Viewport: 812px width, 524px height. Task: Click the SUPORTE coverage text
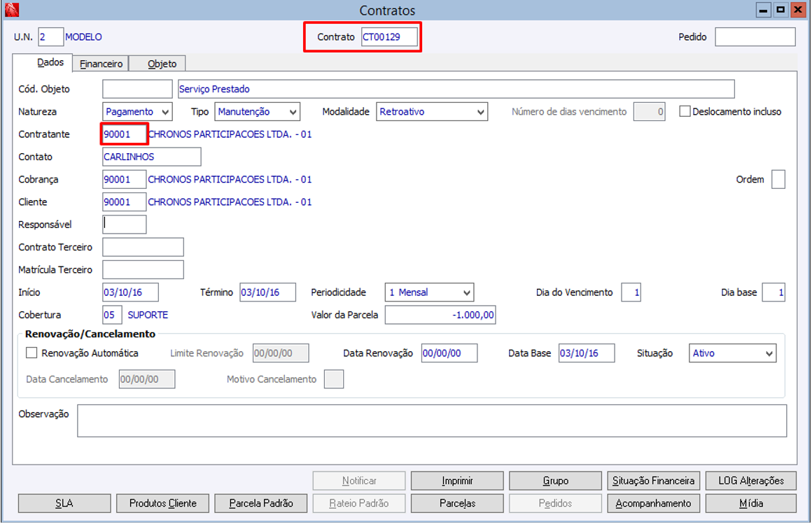coord(148,315)
